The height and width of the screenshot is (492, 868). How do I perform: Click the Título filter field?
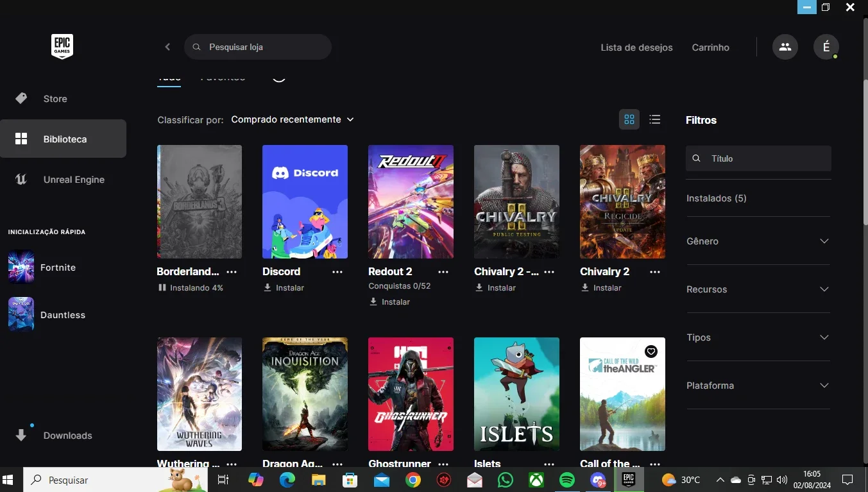[x=758, y=158]
